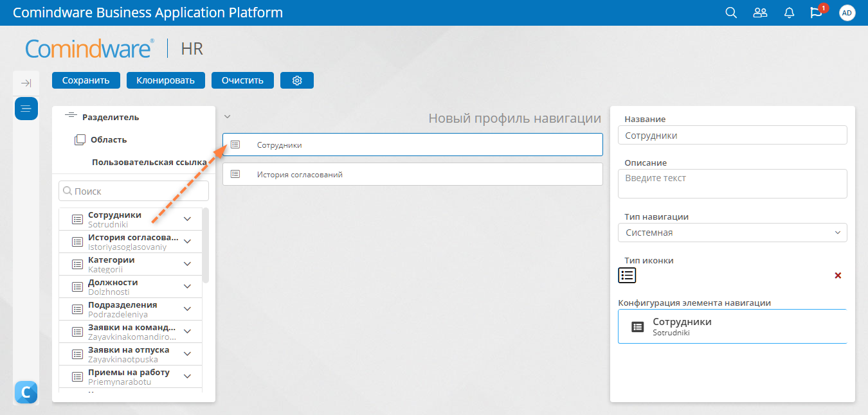Expand the Заявки на отпуска list item
The image size is (868, 415).
[188, 354]
